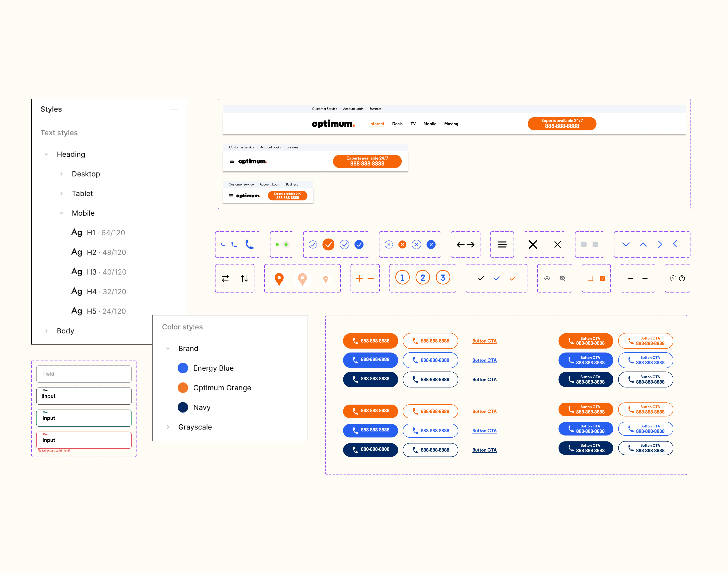Click the filled blue X circle icon
The width and height of the screenshot is (728, 573).
tap(431, 244)
